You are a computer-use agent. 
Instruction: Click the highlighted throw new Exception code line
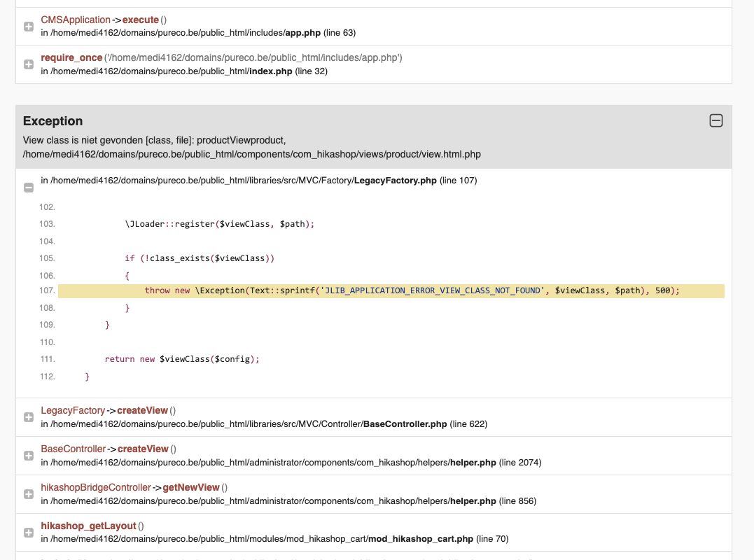391,290
